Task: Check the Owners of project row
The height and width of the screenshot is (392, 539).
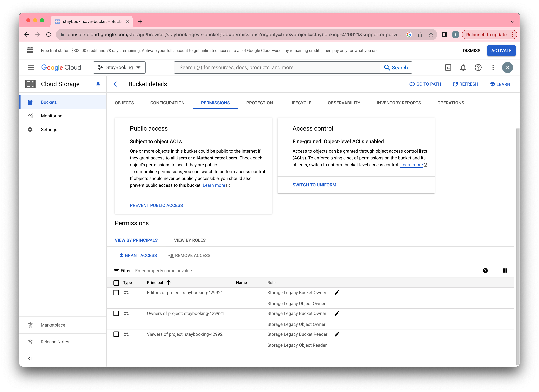Action: (116, 314)
